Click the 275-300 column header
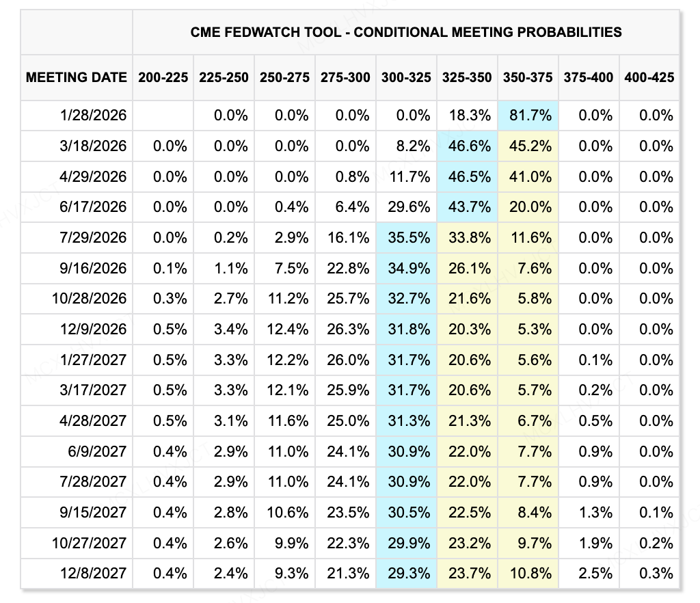 tap(345, 77)
